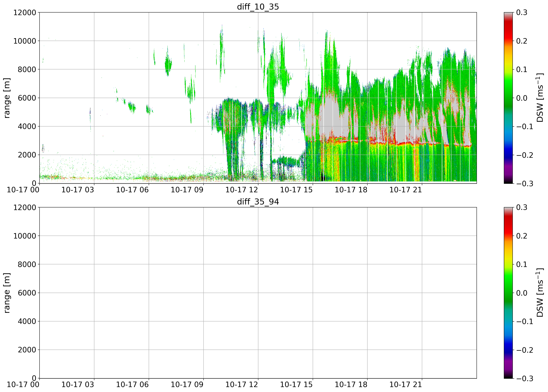Click the "10-17 06" x-tick under diff_35_94 plot
Screen dimensions: 548x392
[x=132, y=385]
